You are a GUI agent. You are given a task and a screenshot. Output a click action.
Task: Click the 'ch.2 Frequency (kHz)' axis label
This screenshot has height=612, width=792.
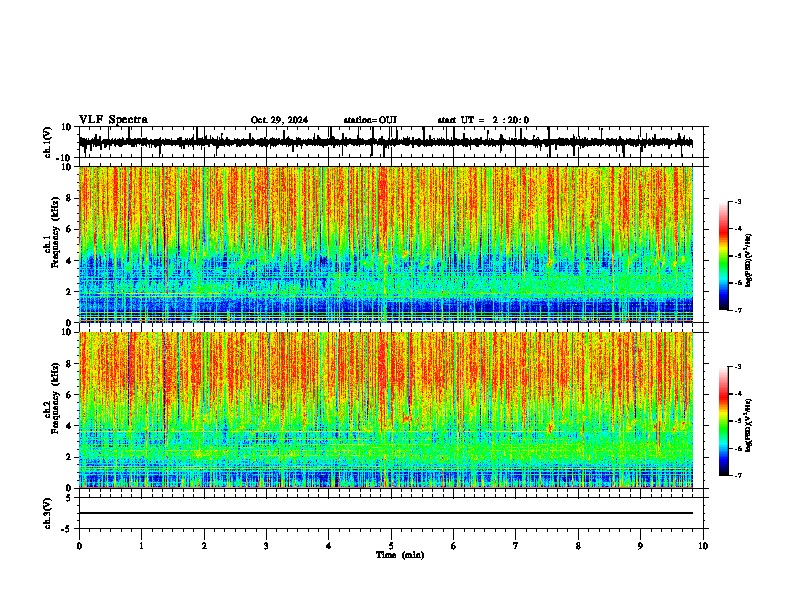53,398
